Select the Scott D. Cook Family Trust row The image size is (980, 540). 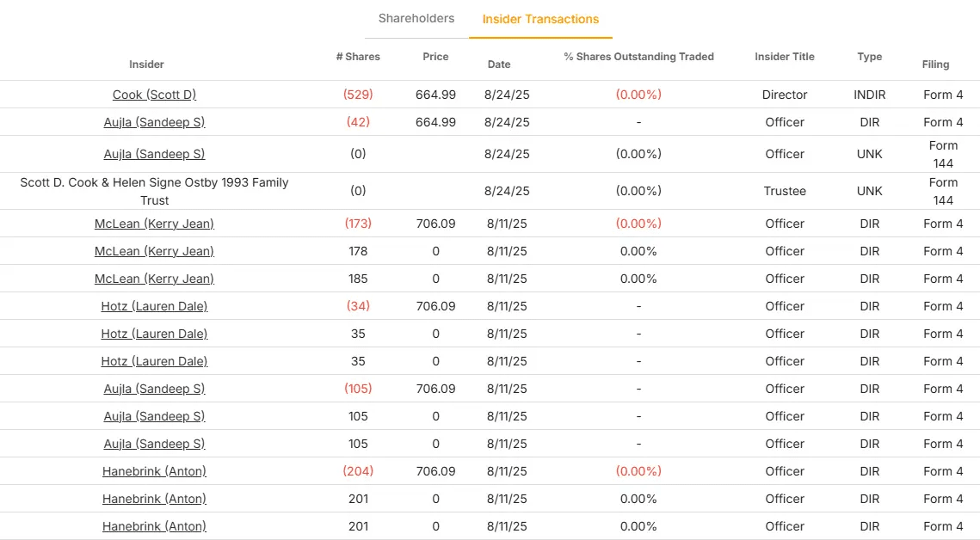point(154,191)
